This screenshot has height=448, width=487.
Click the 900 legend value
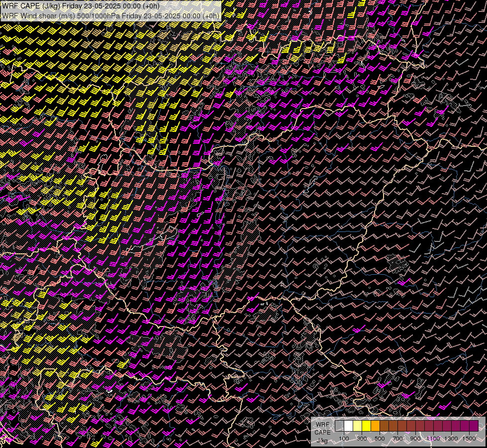tap(415, 439)
